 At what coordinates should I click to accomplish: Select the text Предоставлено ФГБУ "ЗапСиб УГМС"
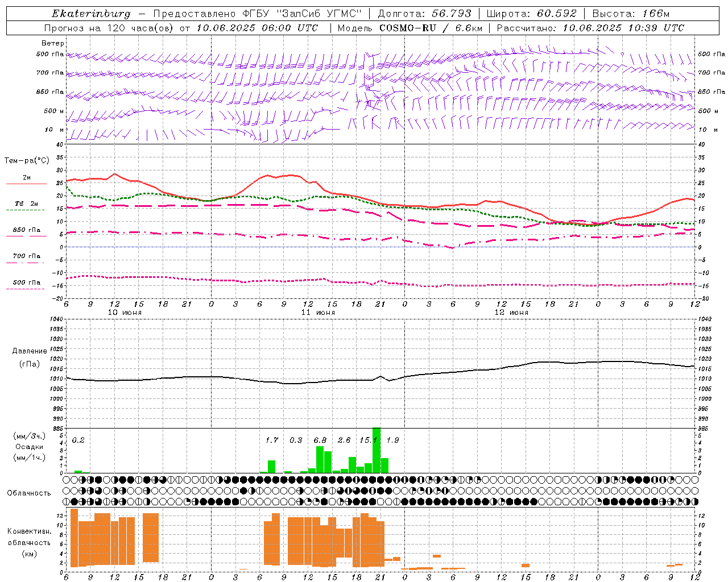point(258,14)
